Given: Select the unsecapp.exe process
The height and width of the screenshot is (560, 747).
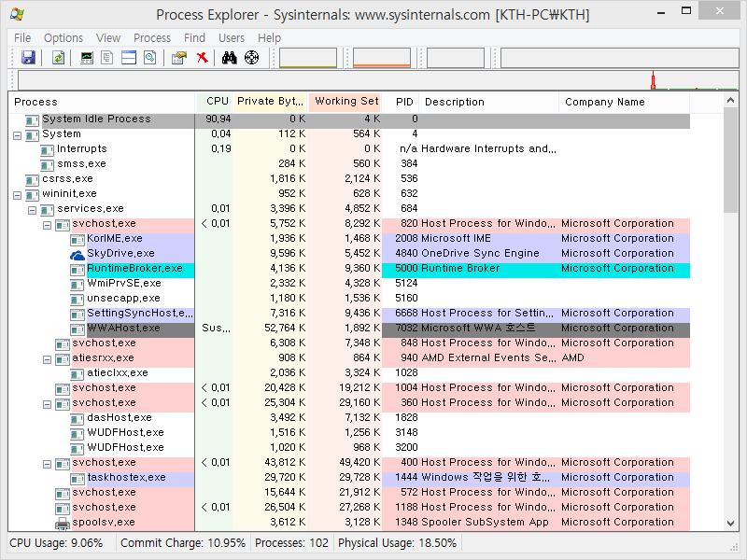Looking at the screenshot, I should tap(123, 299).
